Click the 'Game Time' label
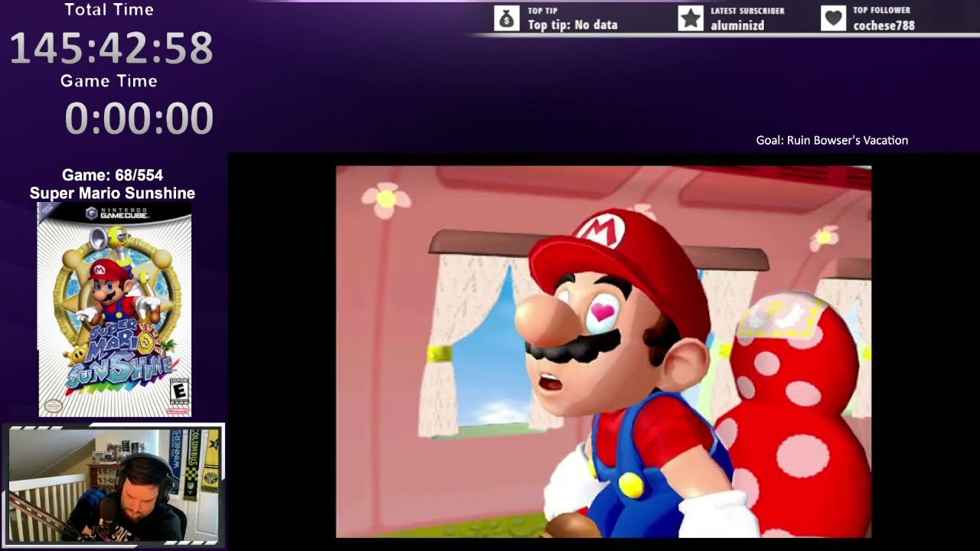The image size is (980, 551). pyautogui.click(x=109, y=81)
